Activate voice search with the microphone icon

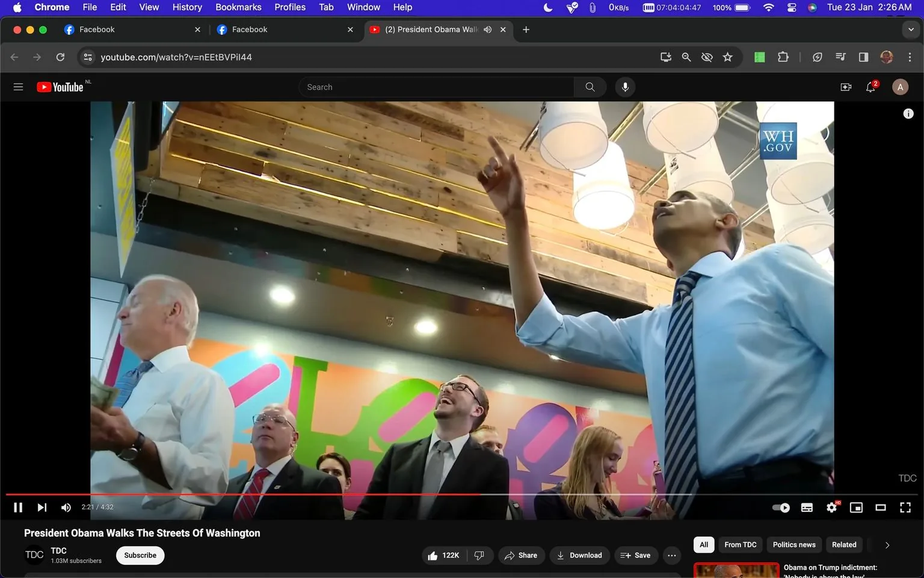pos(625,87)
